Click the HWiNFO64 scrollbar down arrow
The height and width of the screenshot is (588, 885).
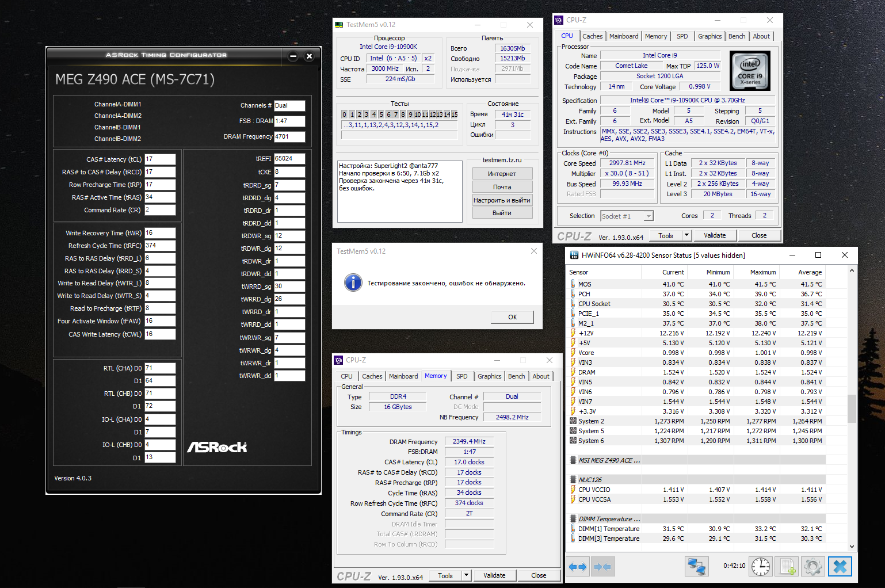coord(852,547)
